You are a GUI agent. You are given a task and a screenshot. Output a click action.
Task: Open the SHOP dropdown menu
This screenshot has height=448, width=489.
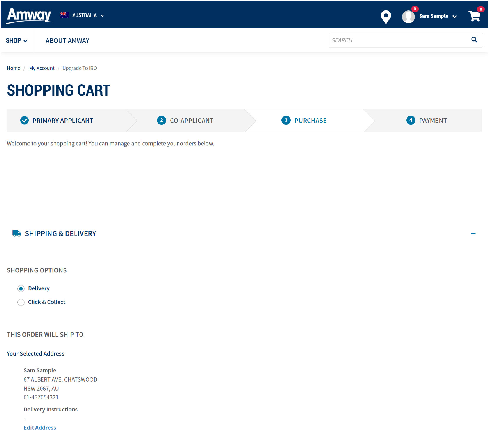point(17,40)
